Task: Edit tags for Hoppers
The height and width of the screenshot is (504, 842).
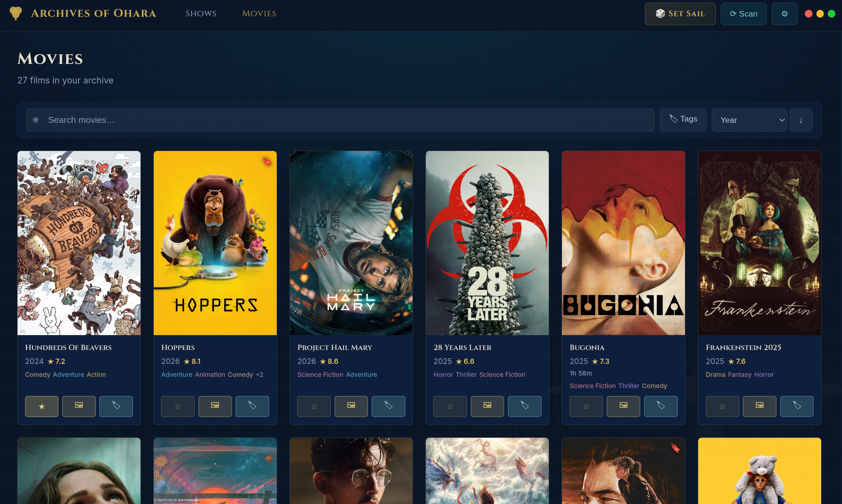Action: tap(252, 406)
